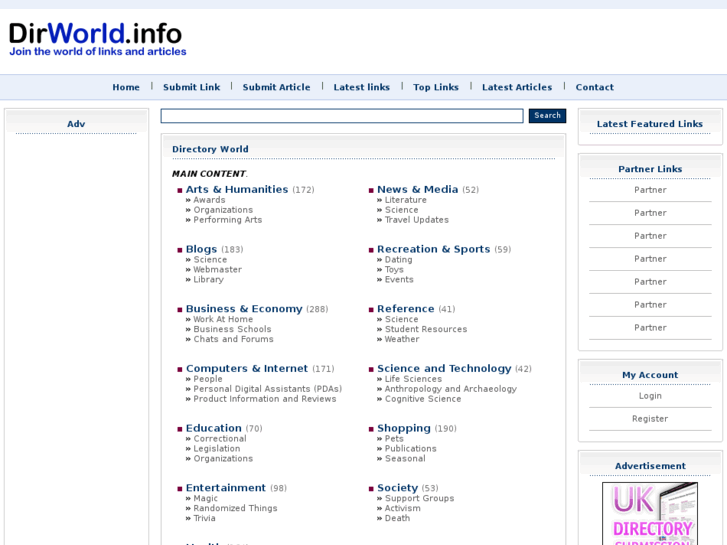This screenshot has height=545, width=727.
Task: Open Top Links navigation item
Action: [436, 87]
